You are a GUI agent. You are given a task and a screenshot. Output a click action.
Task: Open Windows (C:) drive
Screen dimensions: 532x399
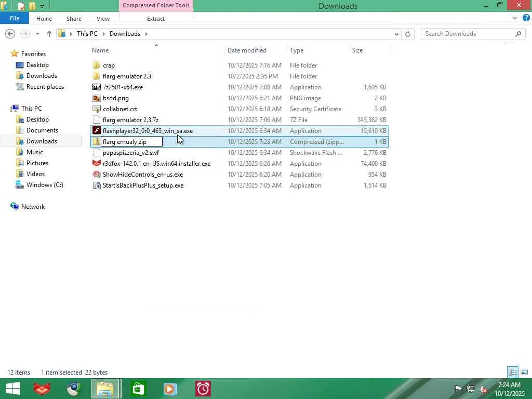point(45,185)
